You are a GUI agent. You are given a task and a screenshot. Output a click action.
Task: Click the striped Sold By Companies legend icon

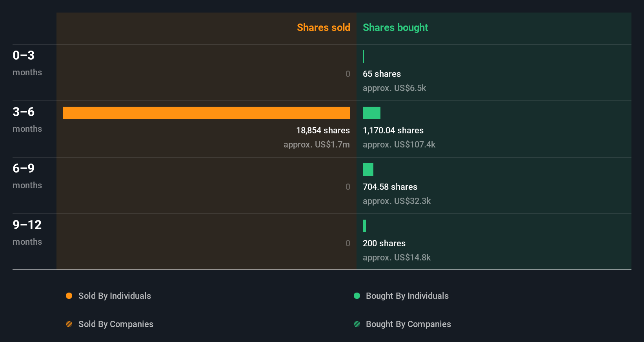click(x=69, y=324)
